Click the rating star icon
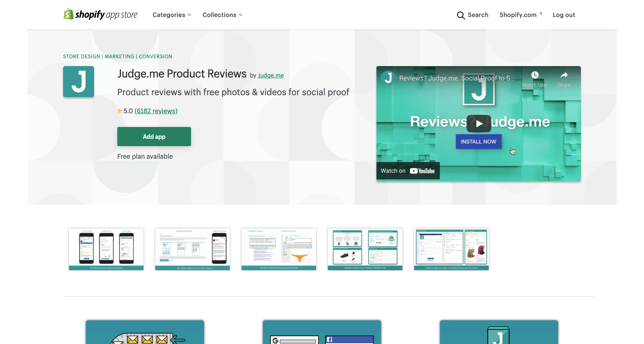The height and width of the screenshot is (344, 644). [x=120, y=111]
